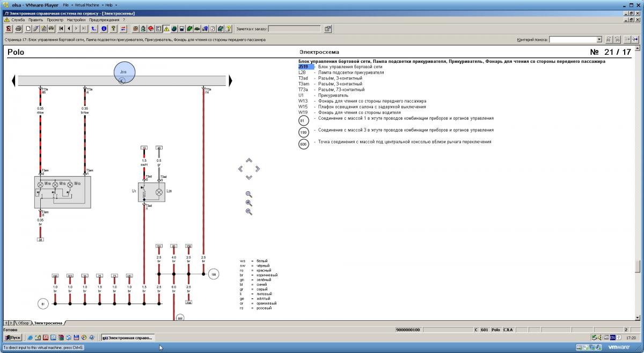
Task: Pan the diagram left with the navigation arrow
Action: point(240,169)
